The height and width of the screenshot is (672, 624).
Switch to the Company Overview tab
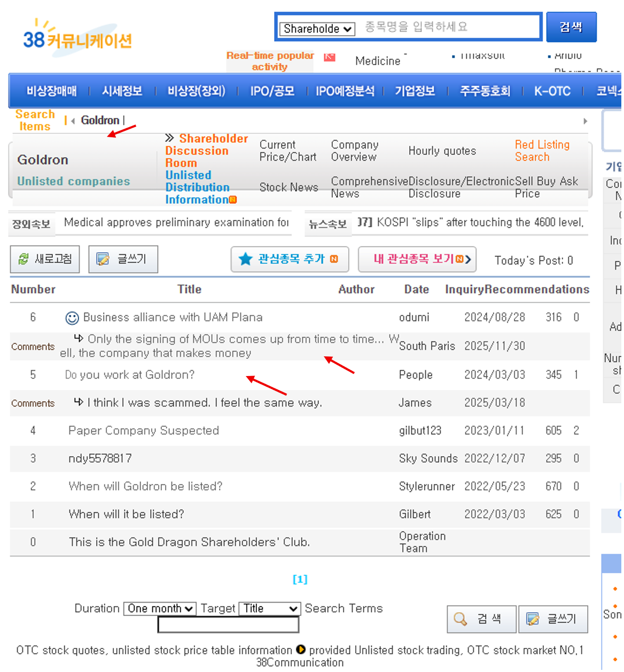354,151
